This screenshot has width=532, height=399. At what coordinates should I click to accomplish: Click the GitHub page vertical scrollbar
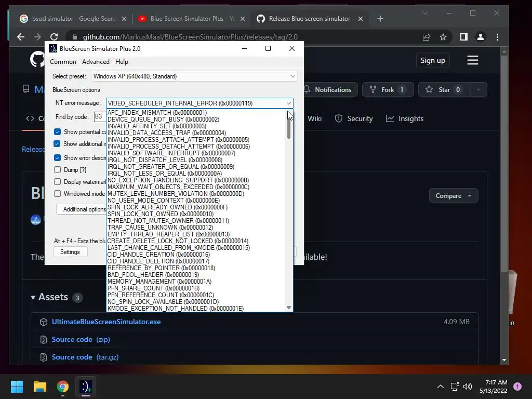504,163
